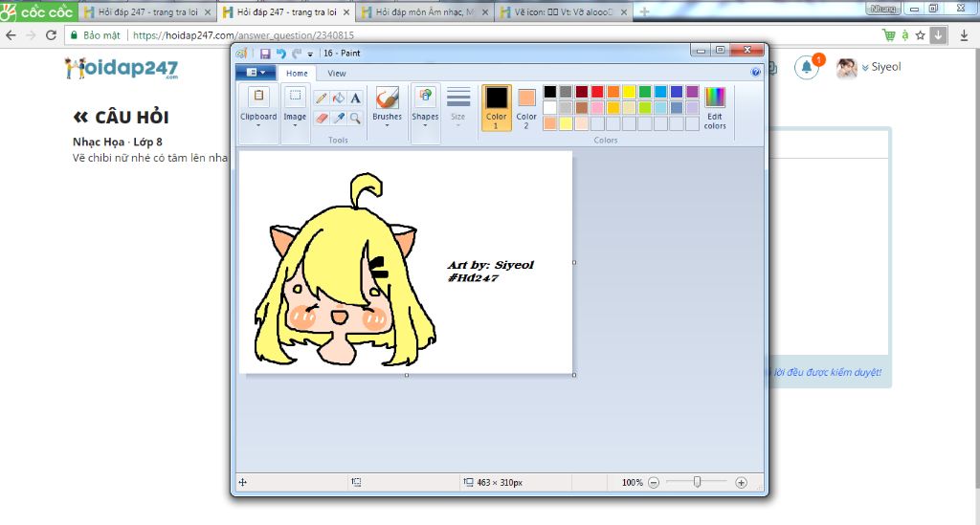Pick the brown color swatch
The height and width of the screenshot is (525, 980).
coord(581,107)
